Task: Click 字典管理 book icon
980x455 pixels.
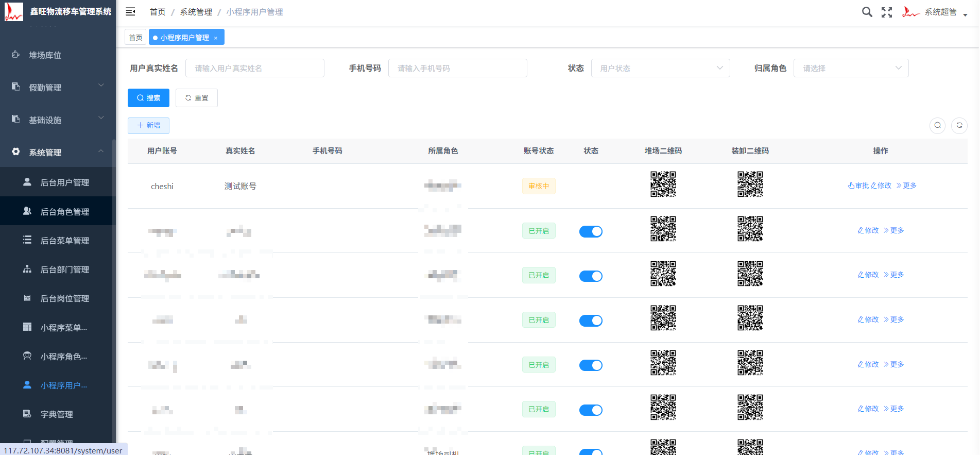Action: [27, 414]
